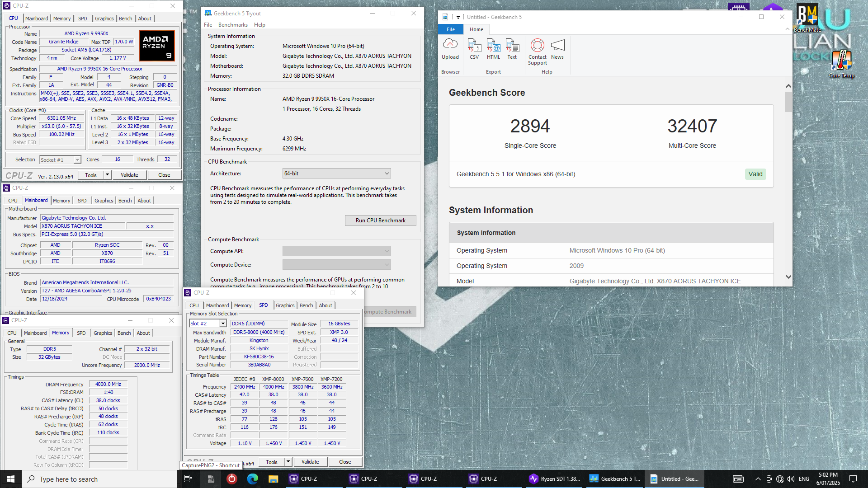Open the Socket #1 selection dropdown
The height and width of the screenshot is (488, 868).
(x=60, y=160)
